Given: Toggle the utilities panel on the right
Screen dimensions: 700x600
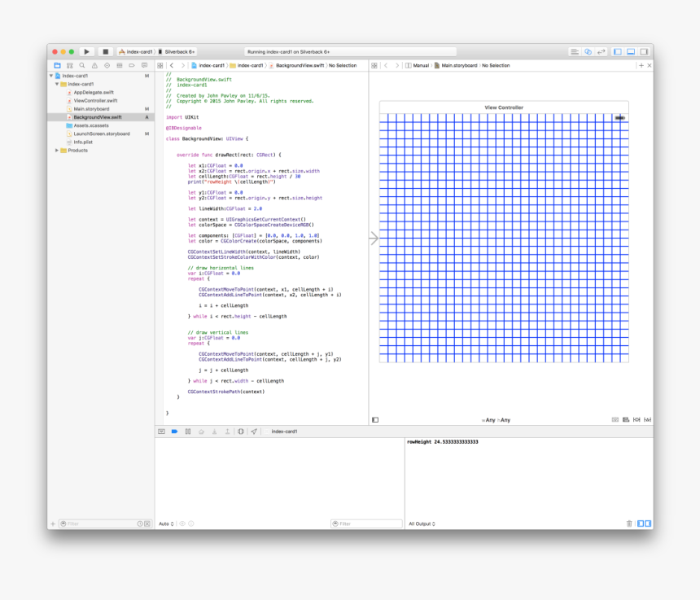Looking at the screenshot, I should coord(643,50).
